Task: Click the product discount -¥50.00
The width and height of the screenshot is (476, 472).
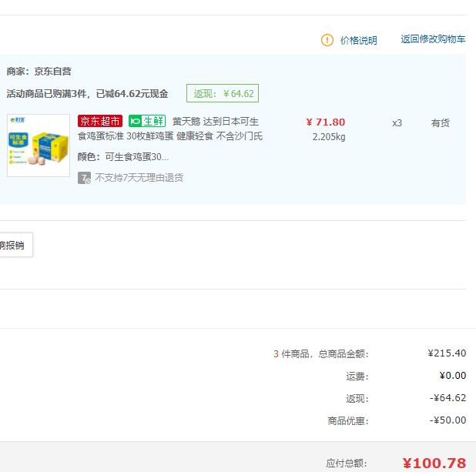Action: [448, 420]
